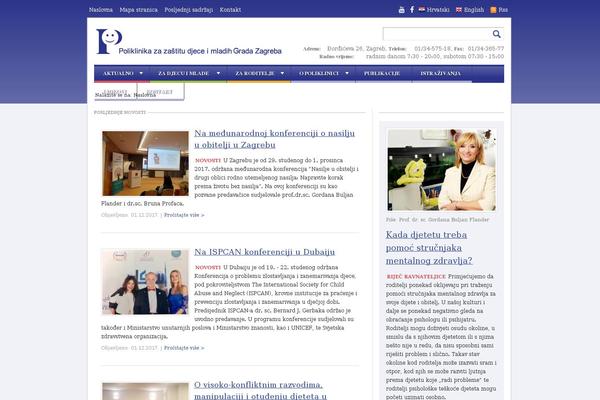The image size is (600, 400).
Task: Go to the Naslovna top link
Action: click(x=101, y=10)
